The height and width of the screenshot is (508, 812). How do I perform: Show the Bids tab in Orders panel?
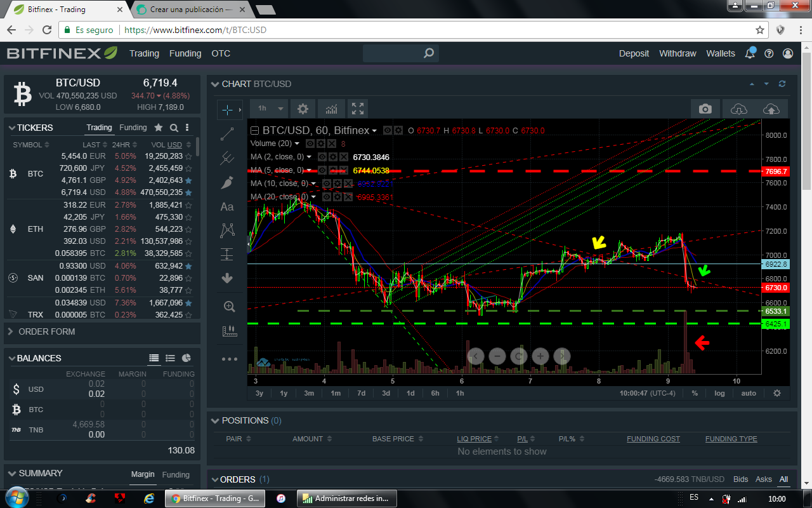point(741,479)
